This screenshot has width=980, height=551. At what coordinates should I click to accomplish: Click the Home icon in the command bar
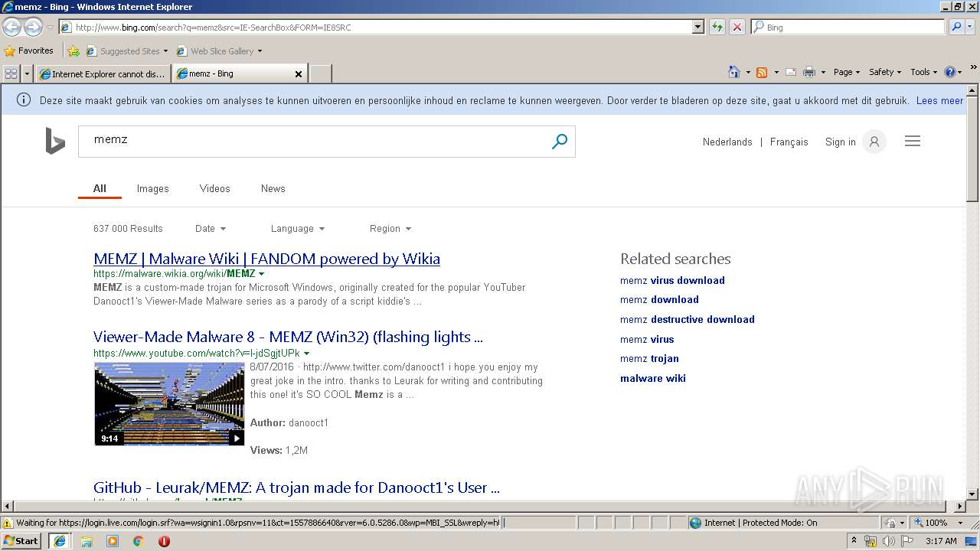tap(734, 72)
